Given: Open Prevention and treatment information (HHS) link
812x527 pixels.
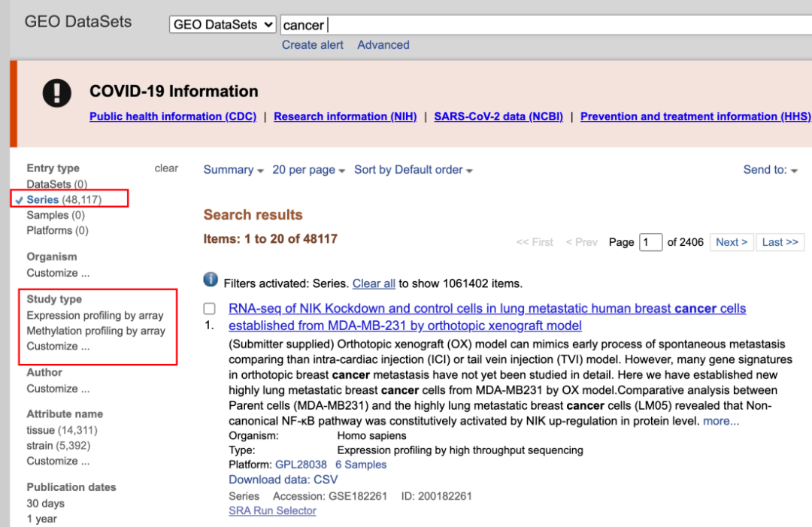Looking at the screenshot, I should click(x=695, y=117).
